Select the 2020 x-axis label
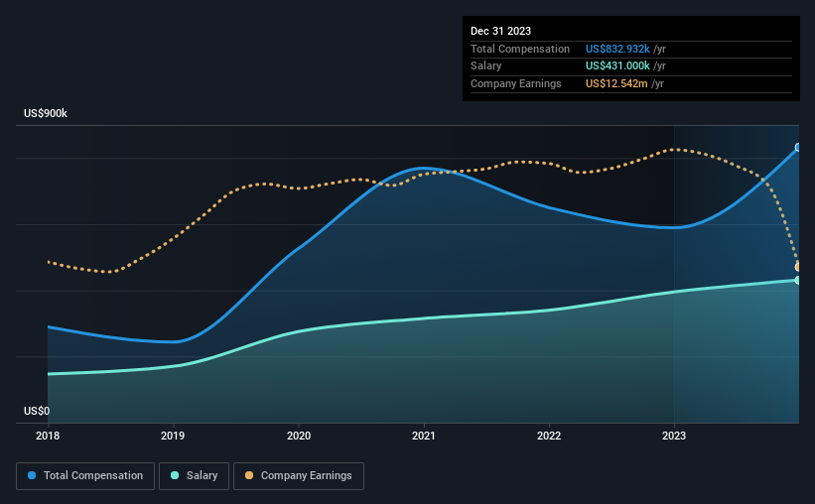 coord(299,436)
